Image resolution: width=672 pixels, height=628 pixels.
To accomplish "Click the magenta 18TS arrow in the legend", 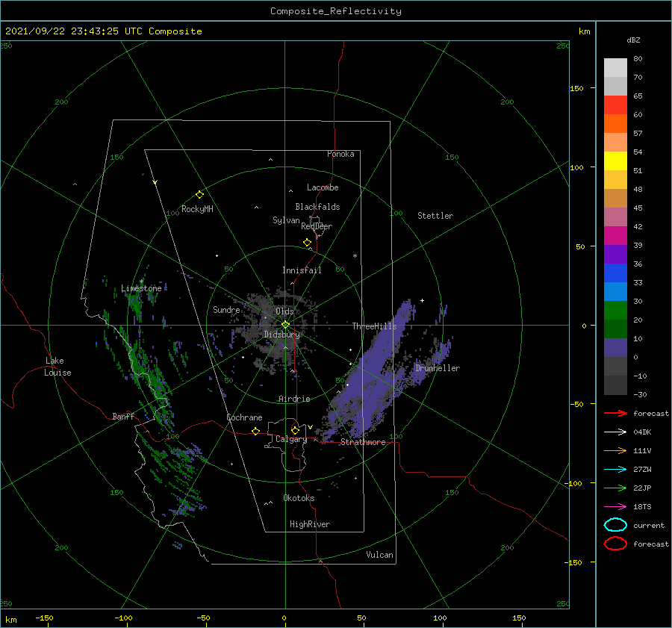I will 615,507.
